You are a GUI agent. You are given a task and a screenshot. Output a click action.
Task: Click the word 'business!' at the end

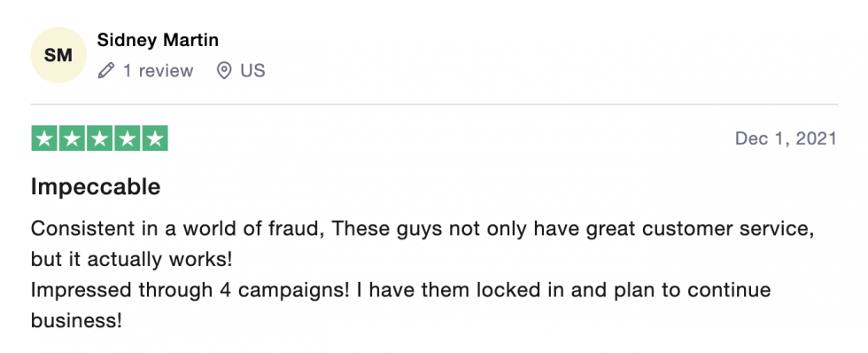click(76, 320)
